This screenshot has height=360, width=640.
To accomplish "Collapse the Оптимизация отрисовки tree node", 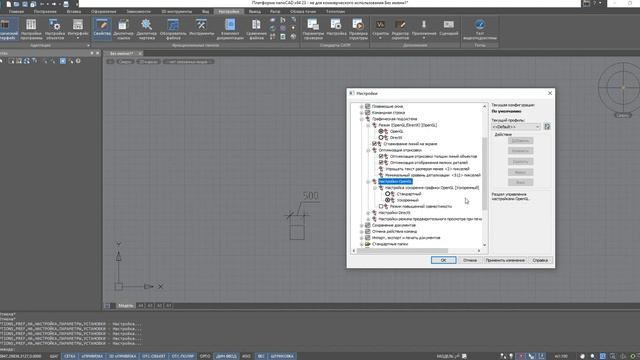I will (x=368, y=150).
